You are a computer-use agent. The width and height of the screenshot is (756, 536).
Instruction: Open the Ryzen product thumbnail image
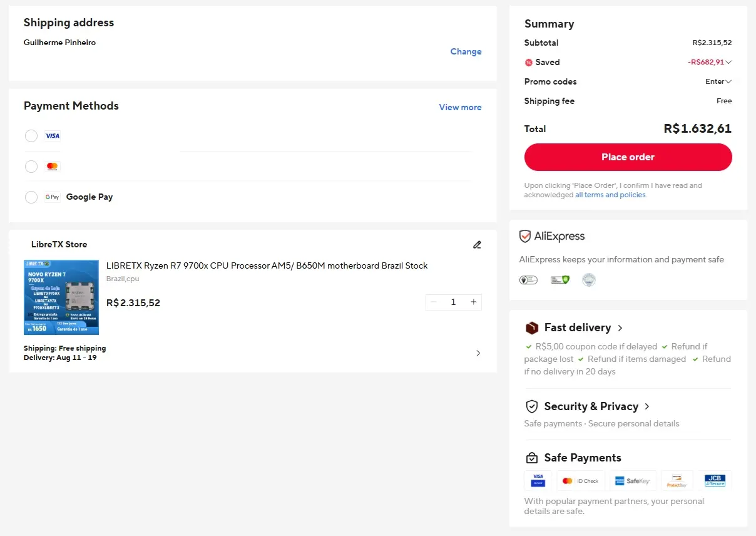(61, 297)
